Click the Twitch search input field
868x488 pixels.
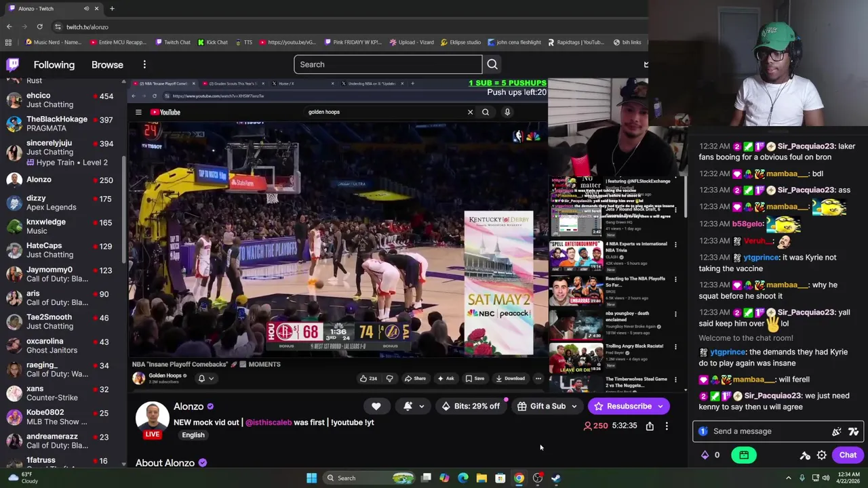coord(388,64)
